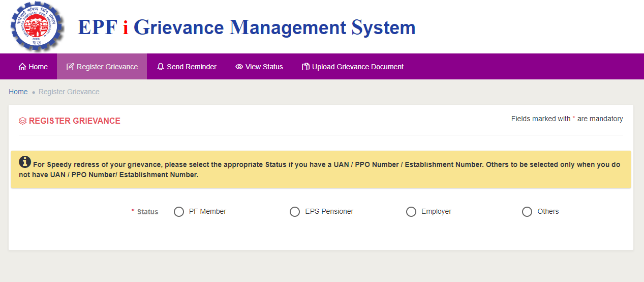Choose the Employer status radio button
644x282 pixels.
(411, 212)
